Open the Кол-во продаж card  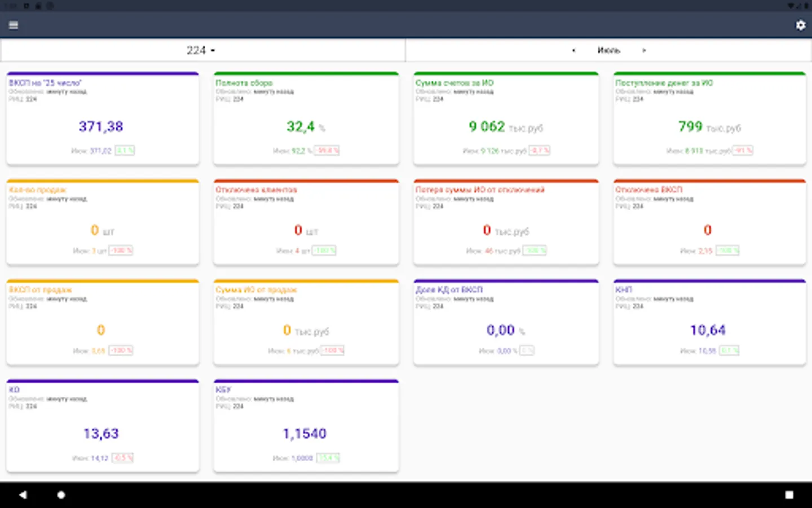103,222
